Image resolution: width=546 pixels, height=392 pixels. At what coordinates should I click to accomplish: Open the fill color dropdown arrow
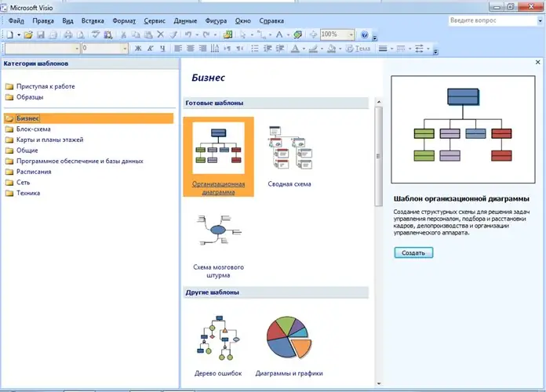[x=340, y=49]
